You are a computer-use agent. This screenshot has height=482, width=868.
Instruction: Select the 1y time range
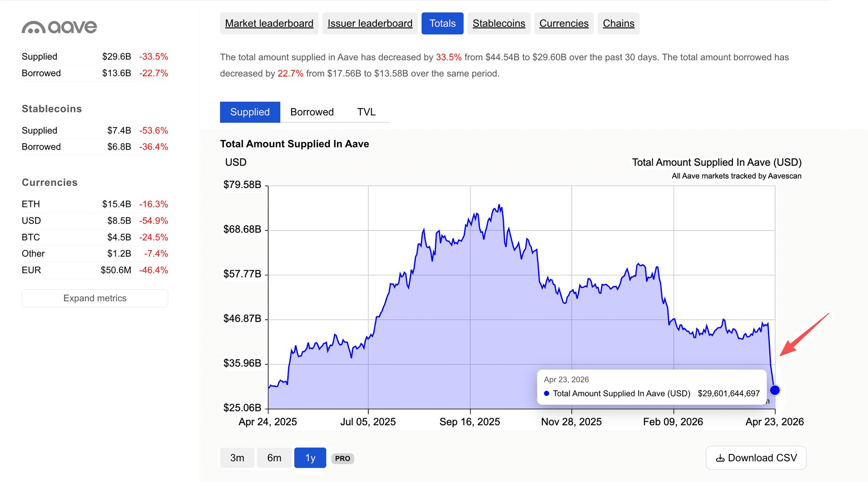point(310,458)
